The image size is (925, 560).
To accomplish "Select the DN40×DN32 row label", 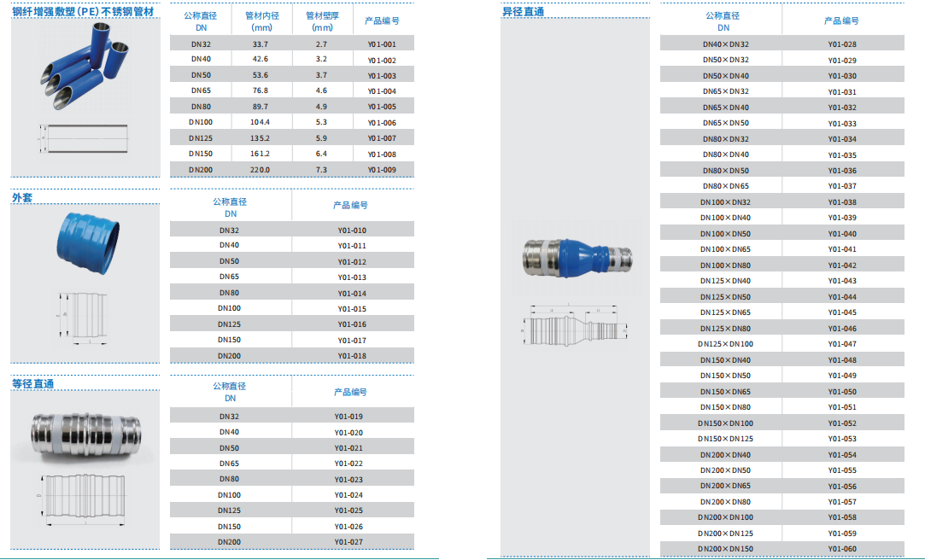I will (x=725, y=44).
